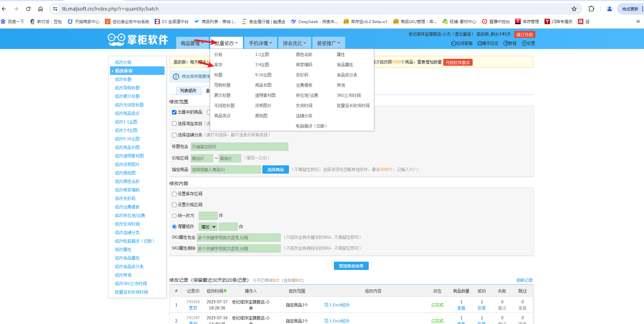The height and width of the screenshot is (324, 644).
Task: Enable the 设置库存区间 checkbox
Action: (x=174, y=194)
